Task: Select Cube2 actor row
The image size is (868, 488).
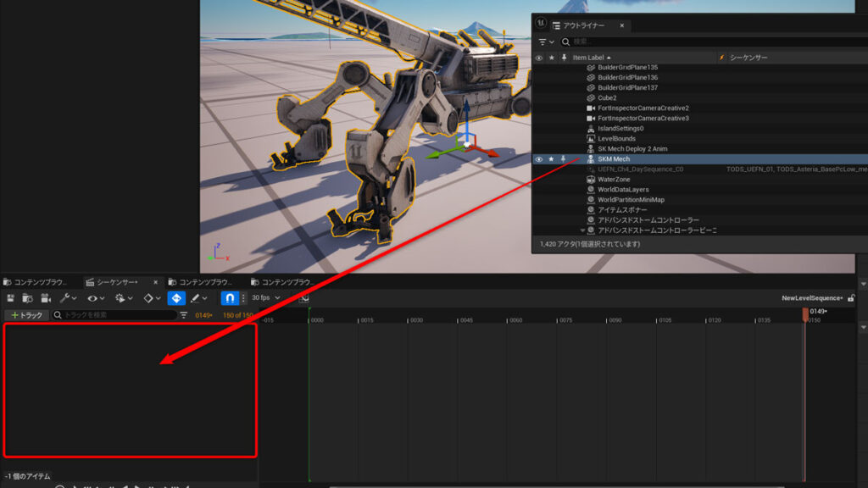Action: pyautogui.click(x=699, y=98)
